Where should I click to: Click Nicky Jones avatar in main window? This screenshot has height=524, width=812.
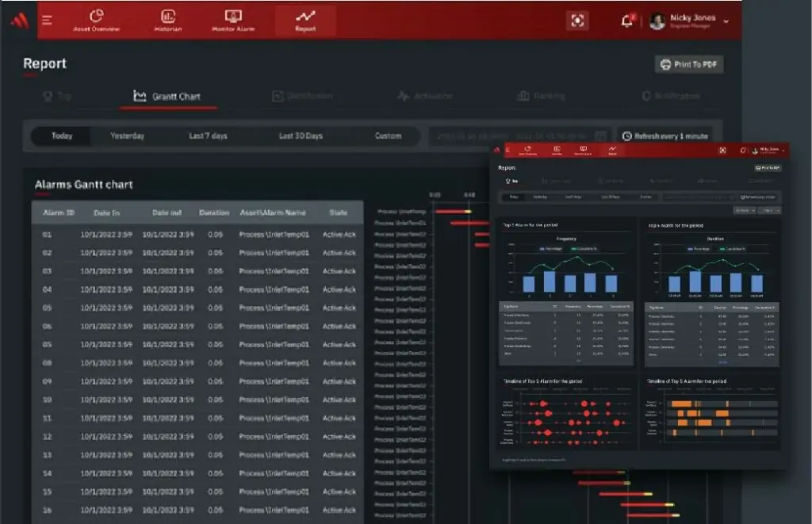pos(657,21)
